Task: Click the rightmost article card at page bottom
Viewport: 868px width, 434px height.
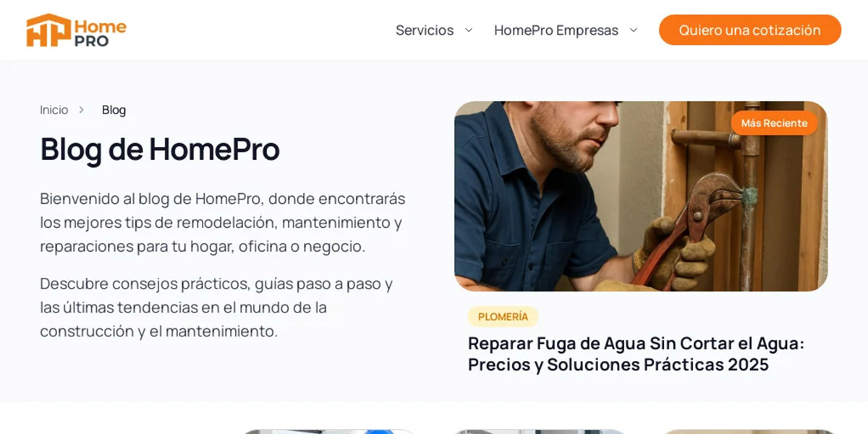Action: pos(749,431)
